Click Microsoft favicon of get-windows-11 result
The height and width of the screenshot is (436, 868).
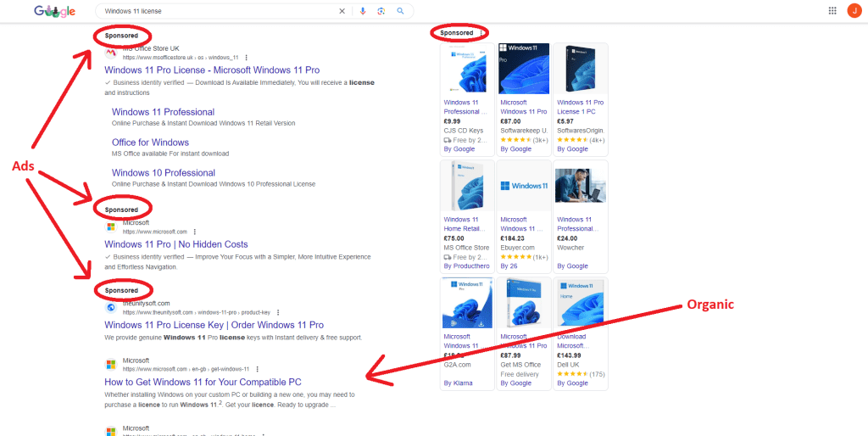[111, 365]
